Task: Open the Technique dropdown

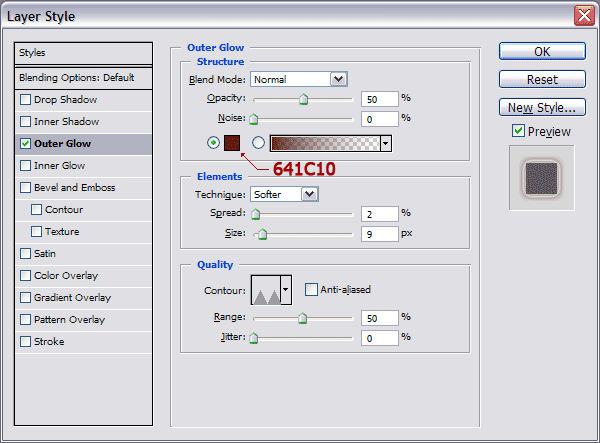Action: pos(284,194)
